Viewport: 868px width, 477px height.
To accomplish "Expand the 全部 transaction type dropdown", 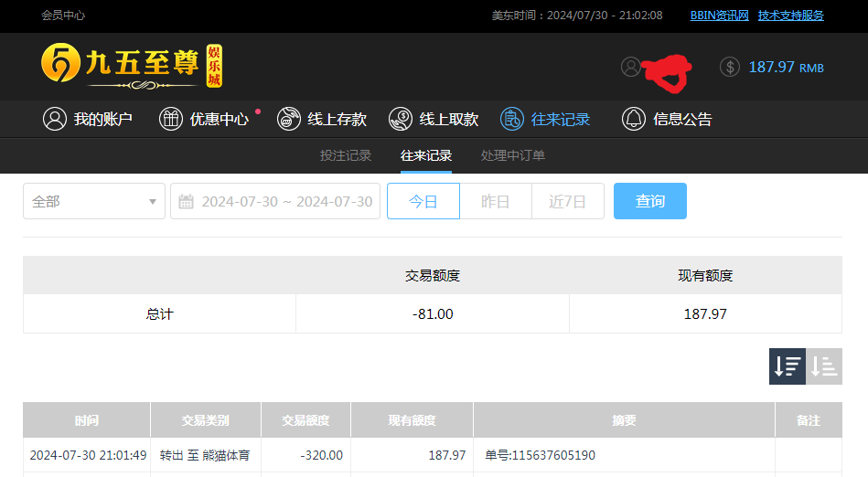I will click(x=94, y=201).
